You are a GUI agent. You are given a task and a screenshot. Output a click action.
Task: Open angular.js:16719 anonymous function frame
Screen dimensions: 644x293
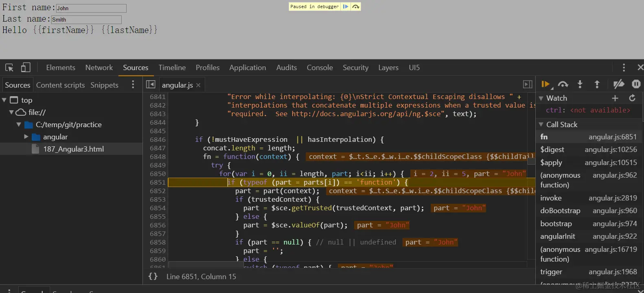(x=589, y=254)
